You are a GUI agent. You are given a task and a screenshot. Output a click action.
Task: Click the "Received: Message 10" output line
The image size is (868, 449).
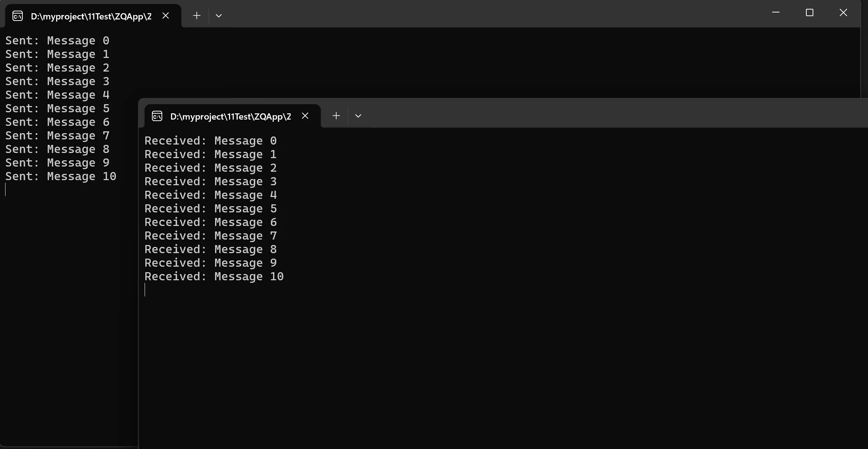(x=214, y=277)
